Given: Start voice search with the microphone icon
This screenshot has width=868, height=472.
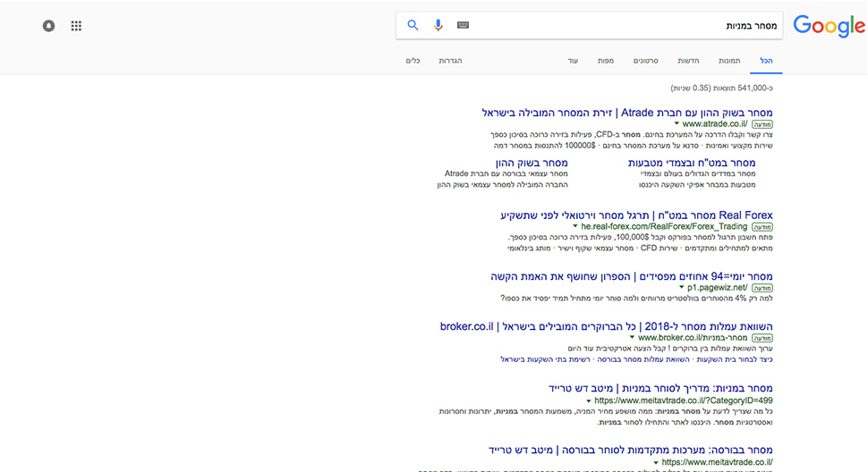Looking at the screenshot, I should pos(438,25).
